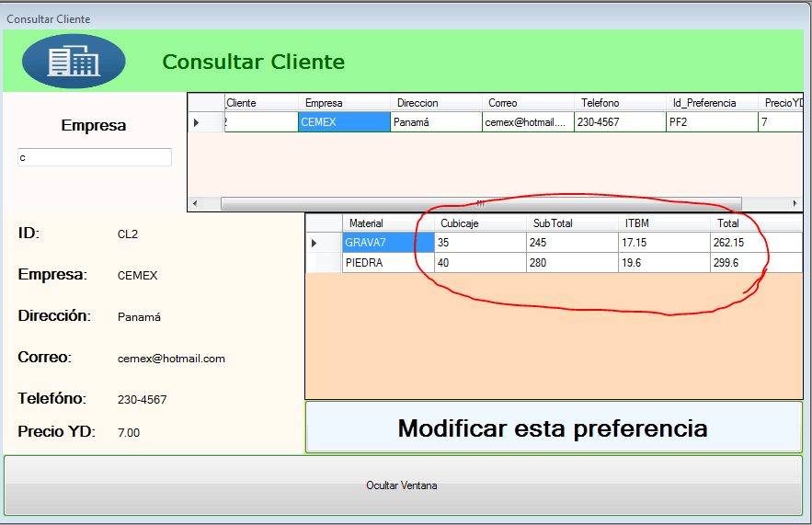Select the cemex@hotmail email cell
The height and width of the screenshot is (525, 812).
point(528,122)
